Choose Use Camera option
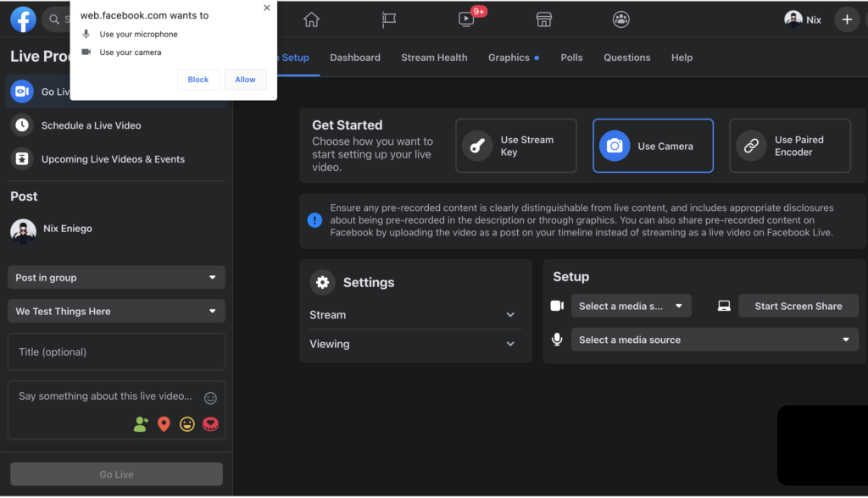 pyautogui.click(x=653, y=146)
